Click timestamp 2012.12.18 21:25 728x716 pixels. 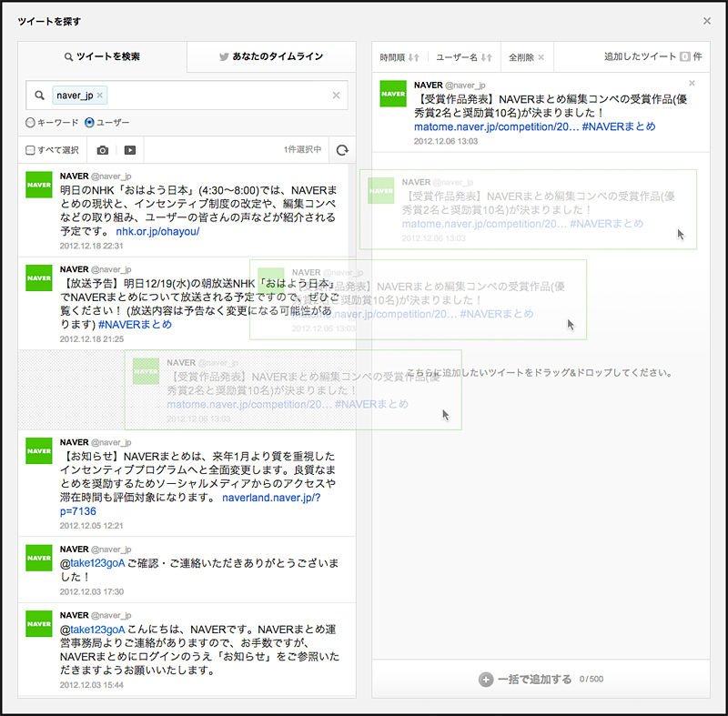(x=92, y=339)
